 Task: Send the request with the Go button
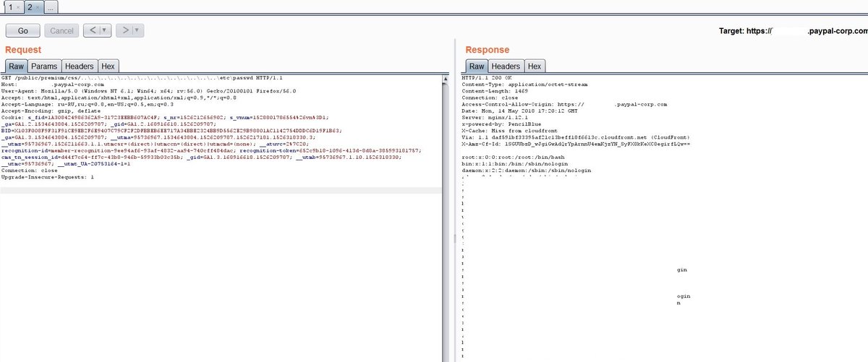click(x=22, y=30)
